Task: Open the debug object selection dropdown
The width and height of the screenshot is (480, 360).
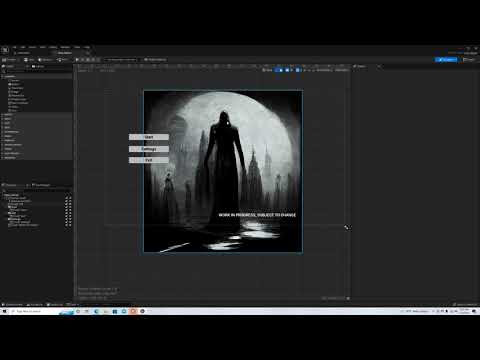Action: pos(120,60)
